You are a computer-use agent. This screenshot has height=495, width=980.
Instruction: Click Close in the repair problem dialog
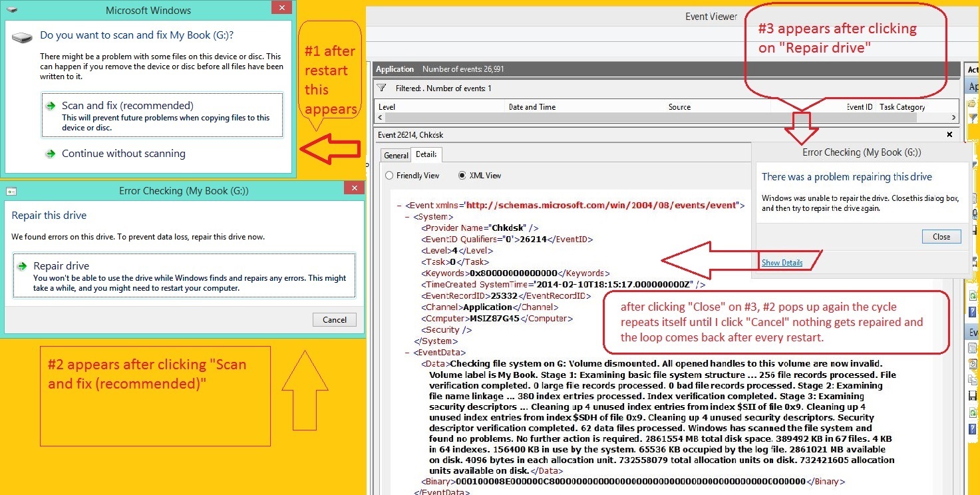coord(941,237)
